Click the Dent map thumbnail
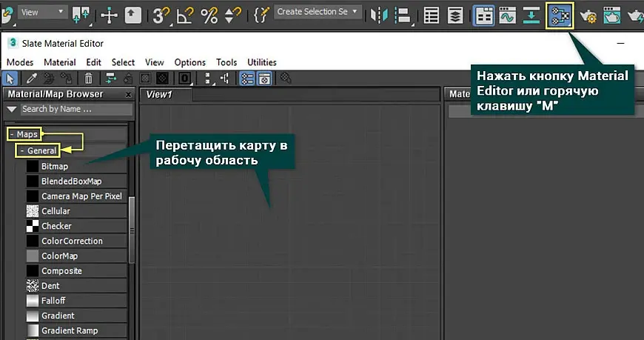Image resolution: width=644 pixels, height=340 pixels. [x=33, y=286]
